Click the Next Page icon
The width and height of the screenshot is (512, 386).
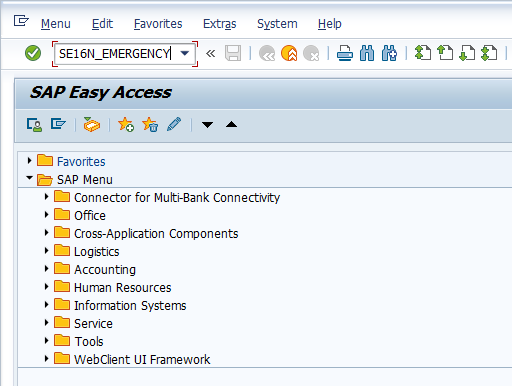click(467, 53)
